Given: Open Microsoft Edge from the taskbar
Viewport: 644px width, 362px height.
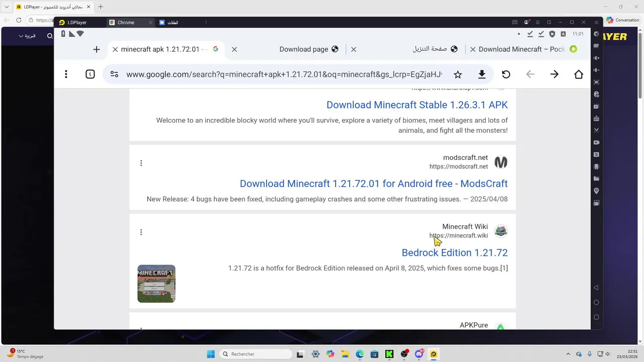Looking at the screenshot, I should [360, 354].
